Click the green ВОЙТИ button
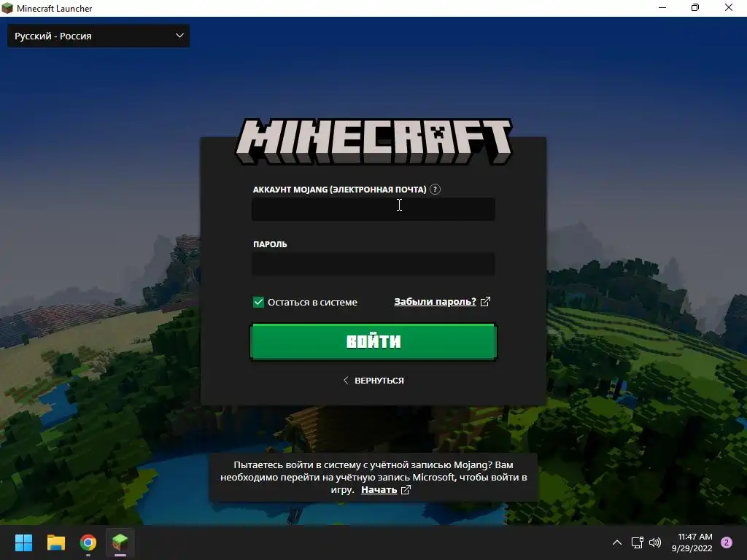Image resolution: width=747 pixels, height=560 pixels. coord(373,341)
